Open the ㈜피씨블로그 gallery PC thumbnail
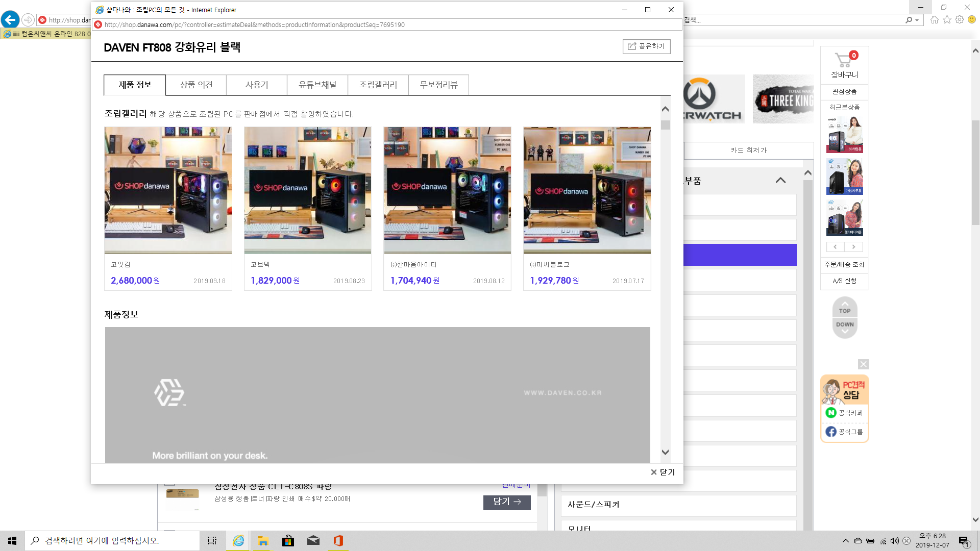 [x=587, y=190]
